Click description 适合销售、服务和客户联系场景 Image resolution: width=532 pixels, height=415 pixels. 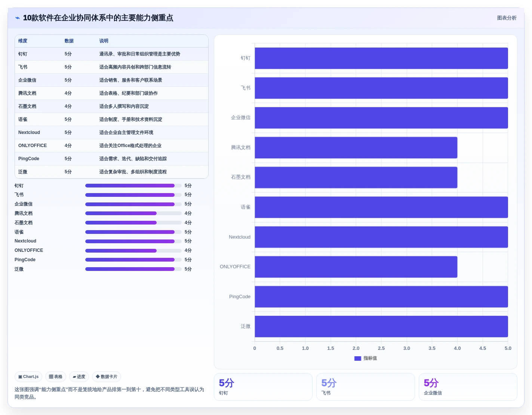click(130, 80)
